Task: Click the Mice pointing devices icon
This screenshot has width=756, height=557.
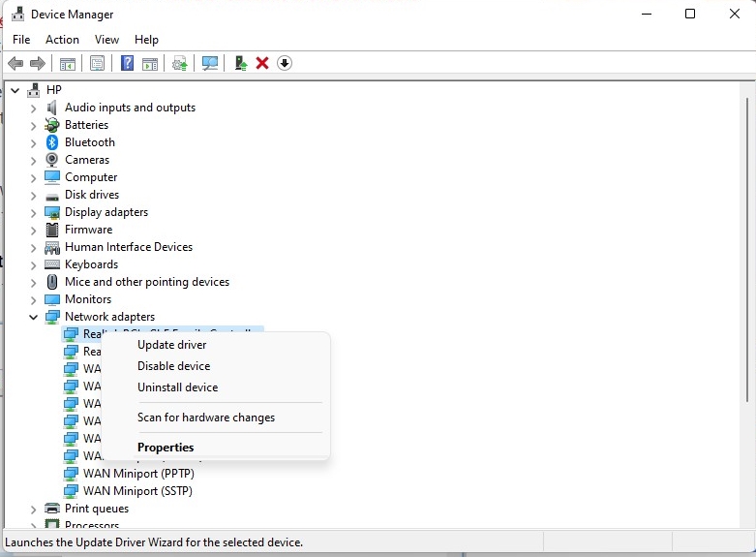Action: tap(52, 281)
